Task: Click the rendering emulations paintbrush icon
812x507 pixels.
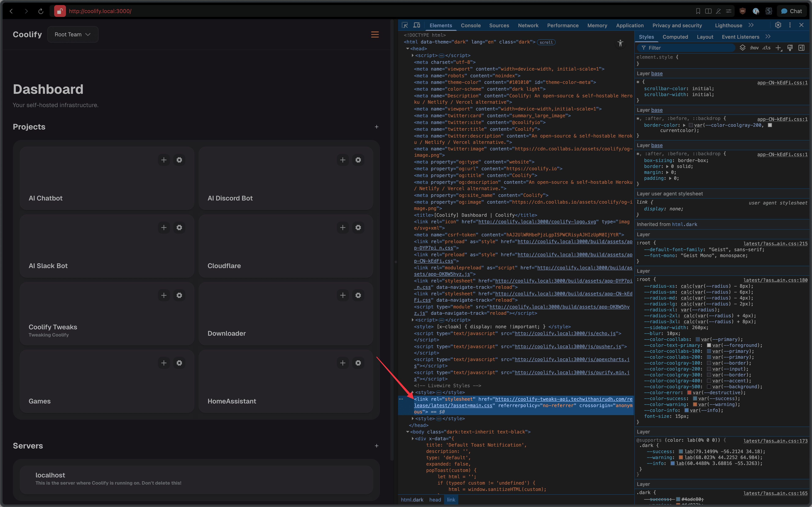Action: [790, 48]
